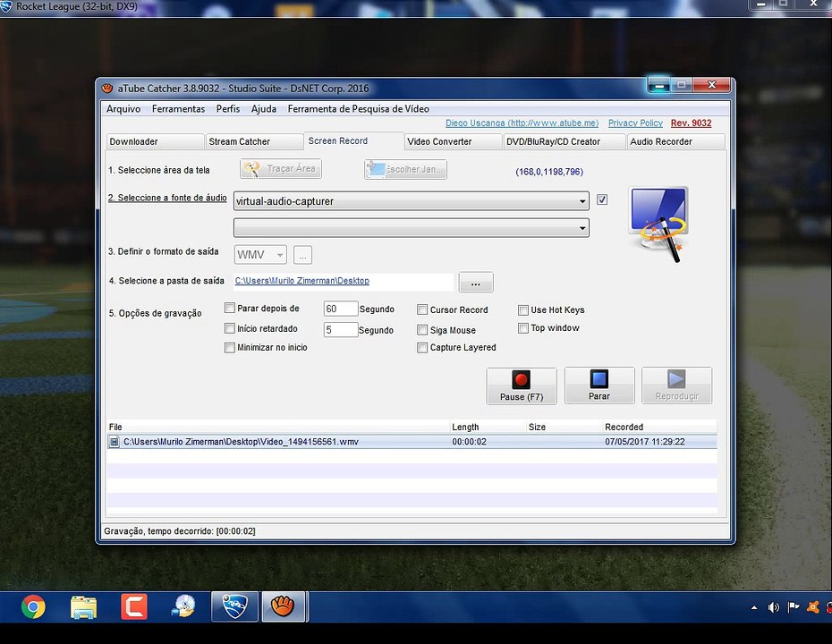Open the Perfis menu
Screen dimensions: 832x644
click(228, 109)
